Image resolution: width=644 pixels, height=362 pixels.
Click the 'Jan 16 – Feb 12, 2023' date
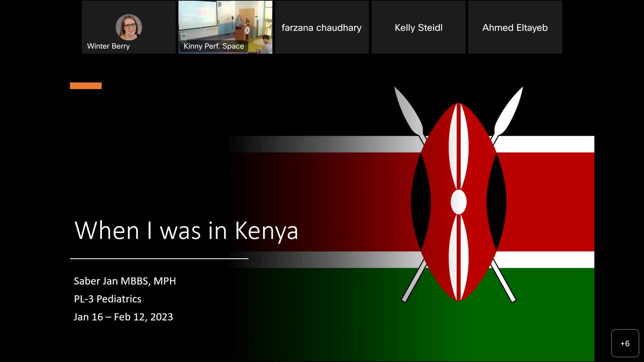123,317
